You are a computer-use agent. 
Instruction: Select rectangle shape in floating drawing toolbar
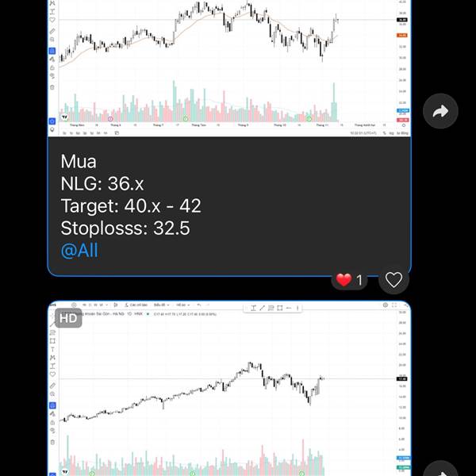(280, 308)
